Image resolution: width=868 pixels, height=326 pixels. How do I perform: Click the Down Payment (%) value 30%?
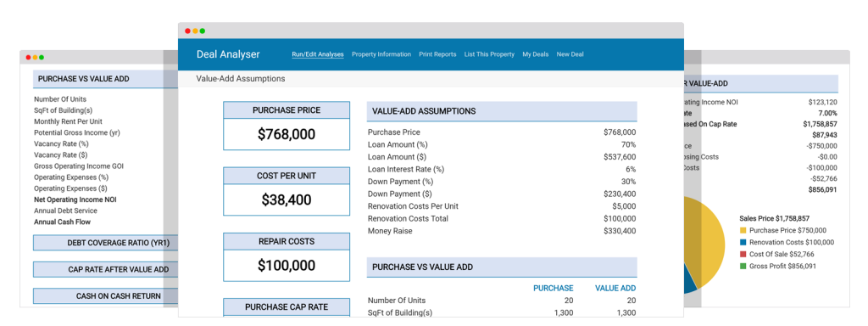pyautogui.click(x=628, y=182)
